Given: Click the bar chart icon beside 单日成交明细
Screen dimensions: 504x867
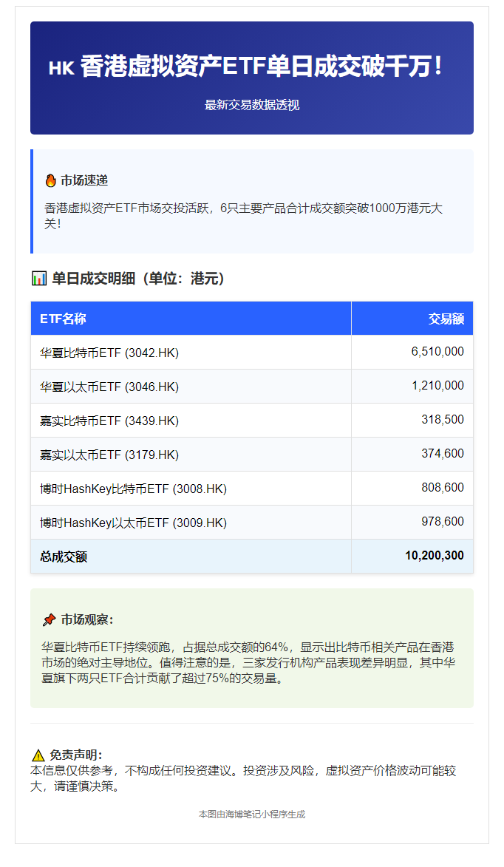Looking at the screenshot, I should 38,278.
